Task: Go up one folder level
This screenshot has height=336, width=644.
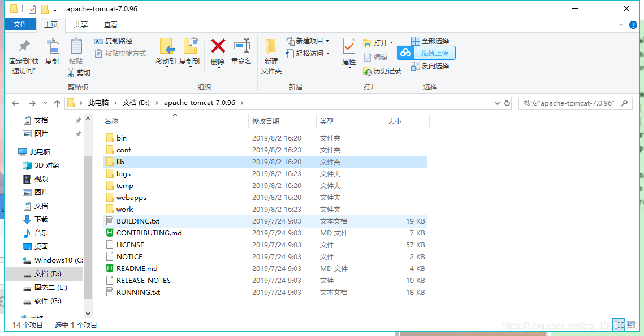Action: point(57,103)
